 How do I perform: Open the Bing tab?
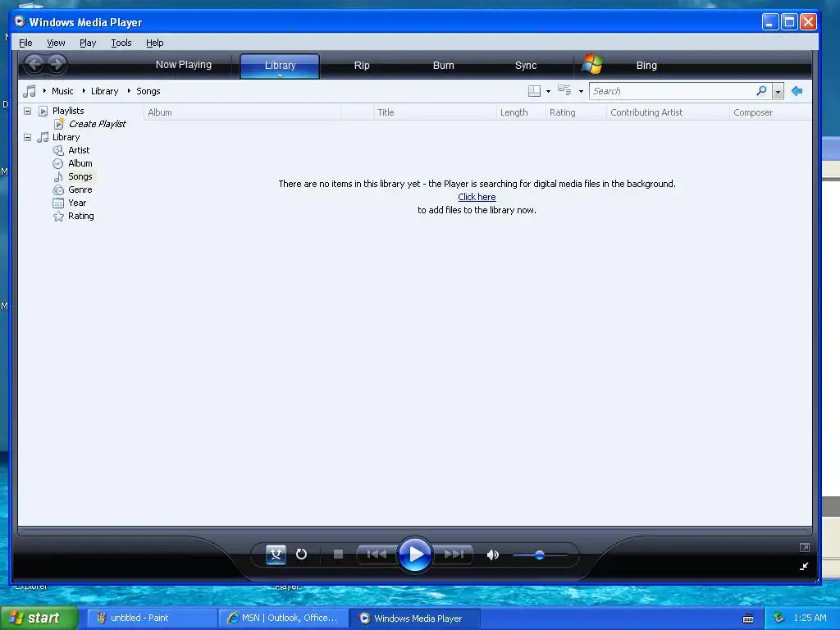pyautogui.click(x=646, y=66)
